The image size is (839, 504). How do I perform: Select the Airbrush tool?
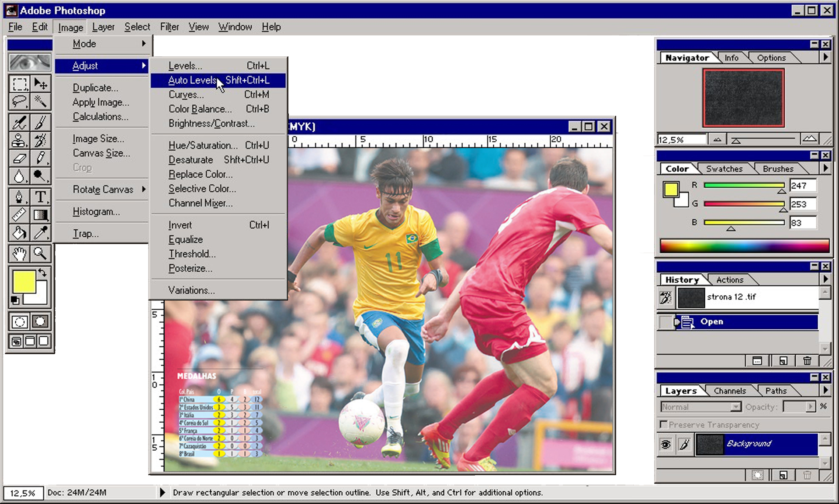20,122
